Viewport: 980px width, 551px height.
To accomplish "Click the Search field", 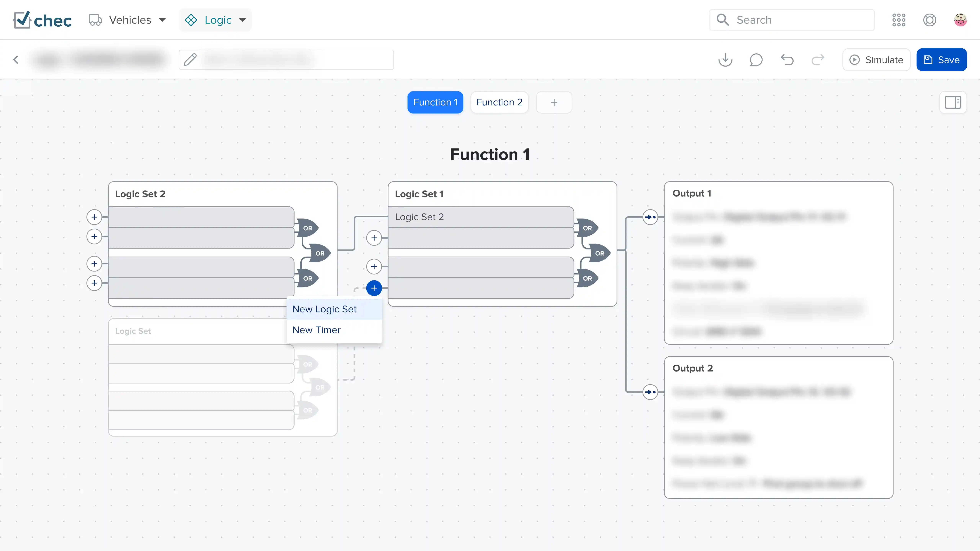I will [x=792, y=20].
